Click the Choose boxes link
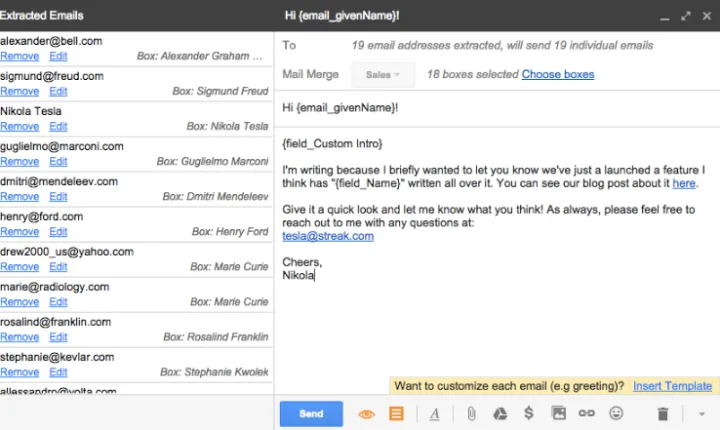 pos(558,75)
